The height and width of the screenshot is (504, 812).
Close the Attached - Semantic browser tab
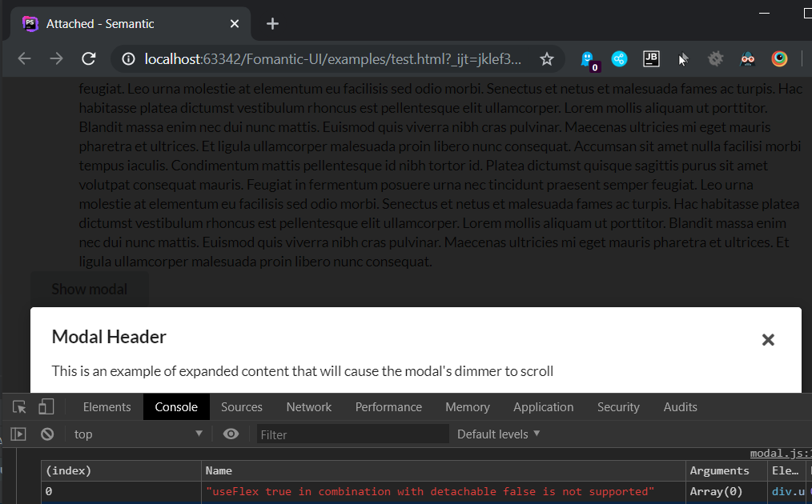point(235,24)
